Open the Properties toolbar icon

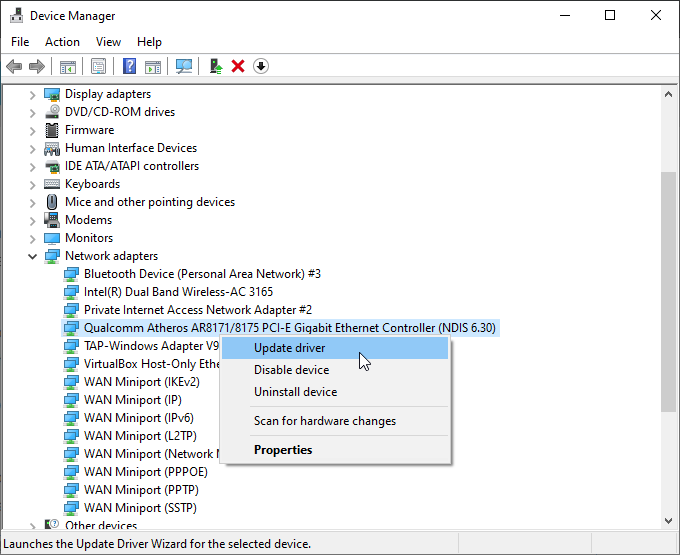(98, 66)
